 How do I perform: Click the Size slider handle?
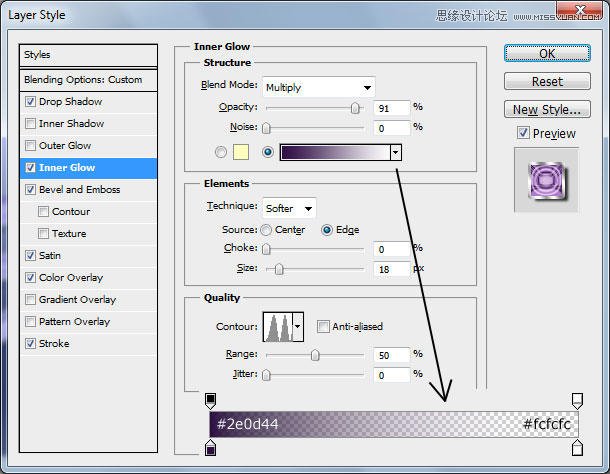coord(279,269)
